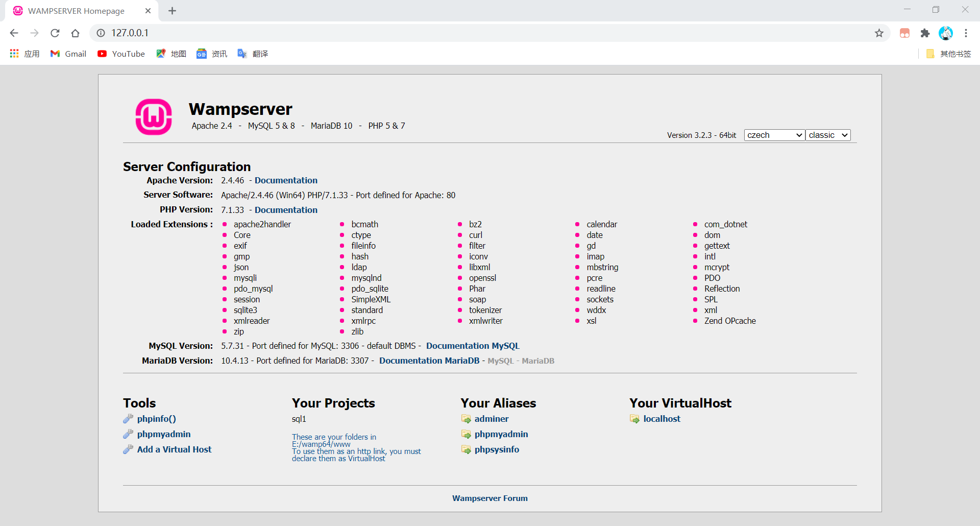Open a new browser tab
This screenshot has height=526, width=980.
173,11
